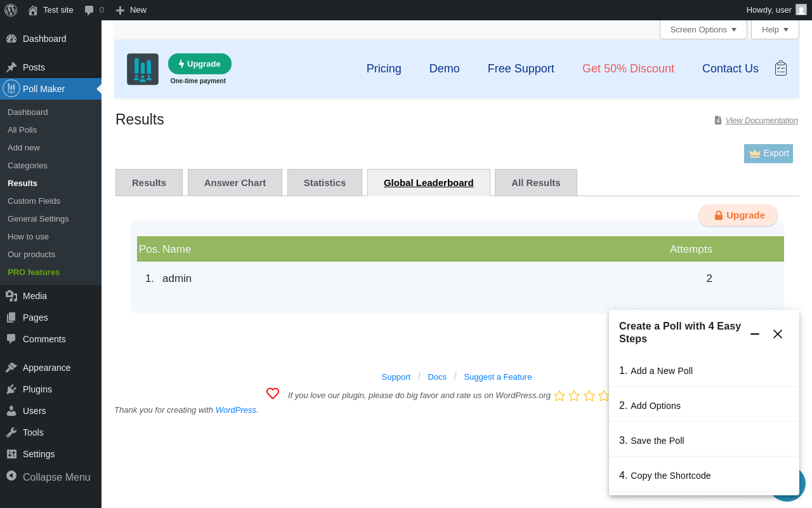This screenshot has height=508, width=812.
Task: Click the Export button
Action: coord(768,154)
